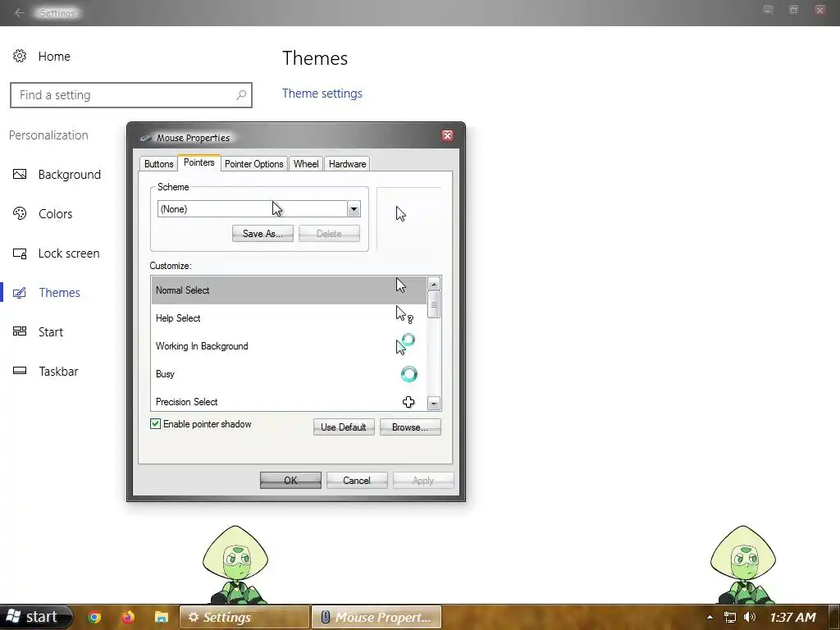This screenshot has width=840, height=630.
Task: Switch to Settings taskbar window button
Action: tap(244, 617)
